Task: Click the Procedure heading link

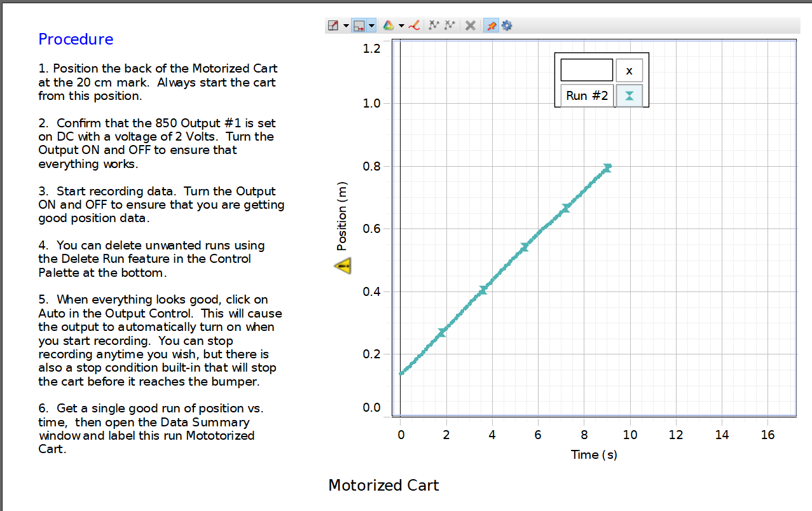Action: coord(76,39)
